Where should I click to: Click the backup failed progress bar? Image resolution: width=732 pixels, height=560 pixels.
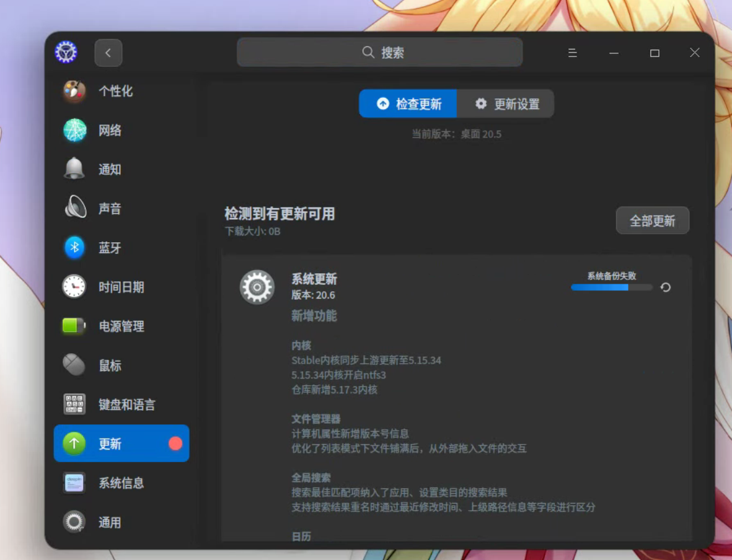[x=612, y=287]
